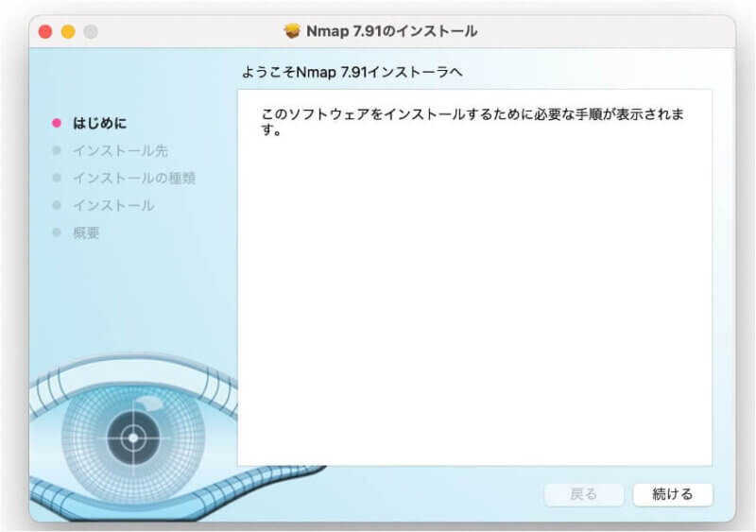The height and width of the screenshot is (532, 756).
Task: Click the gray bullet beside 概要
Action: [x=57, y=232]
